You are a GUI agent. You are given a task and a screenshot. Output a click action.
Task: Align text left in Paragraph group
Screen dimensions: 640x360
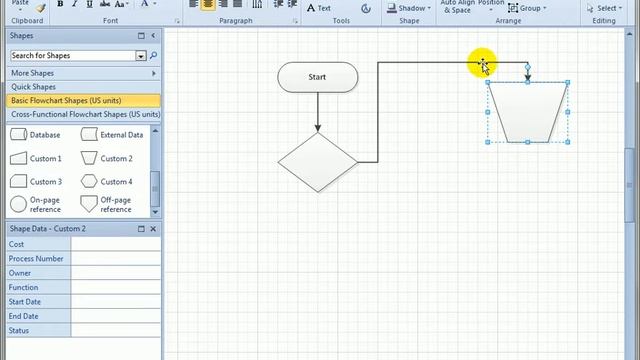pos(193,4)
